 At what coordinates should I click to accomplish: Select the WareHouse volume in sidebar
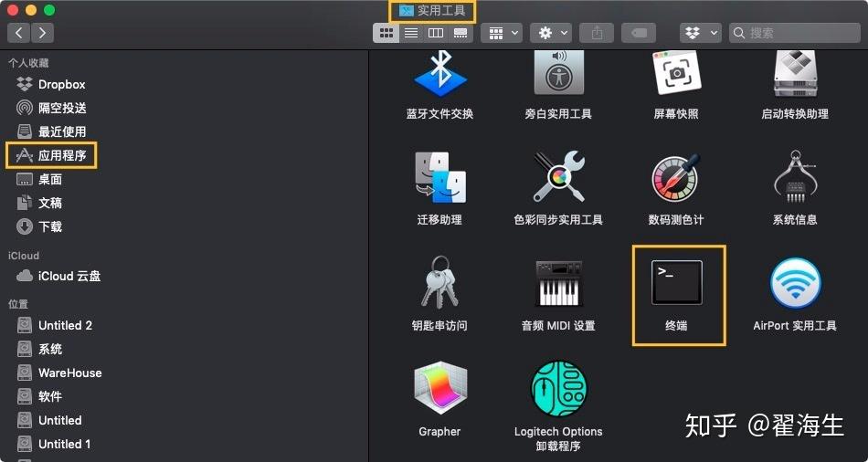[58, 373]
